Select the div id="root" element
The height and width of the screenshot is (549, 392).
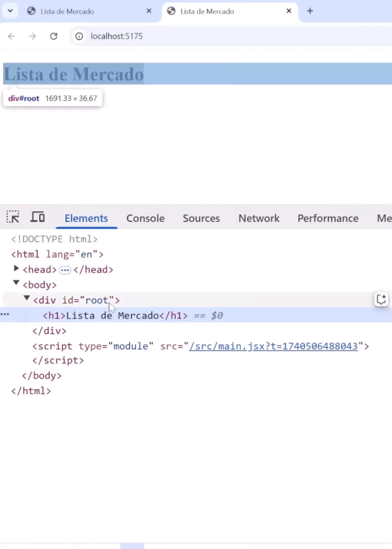click(x=76, y=300)
